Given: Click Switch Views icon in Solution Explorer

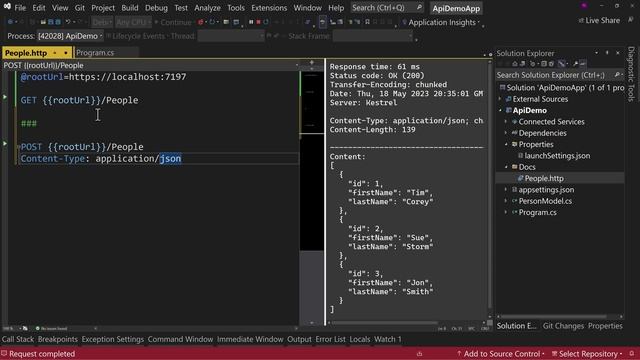Looking at the screenshot, I should [522, 64].
